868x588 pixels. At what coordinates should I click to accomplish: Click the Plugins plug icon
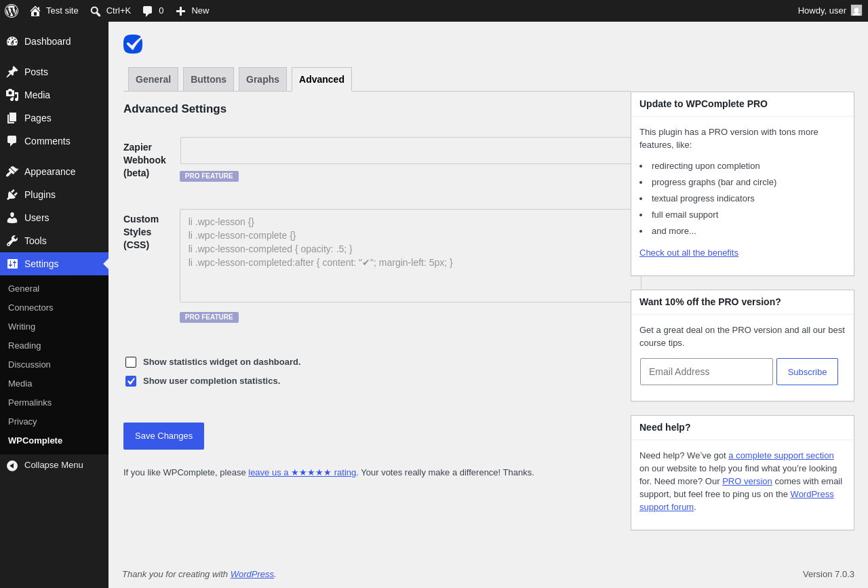point(12,195)
